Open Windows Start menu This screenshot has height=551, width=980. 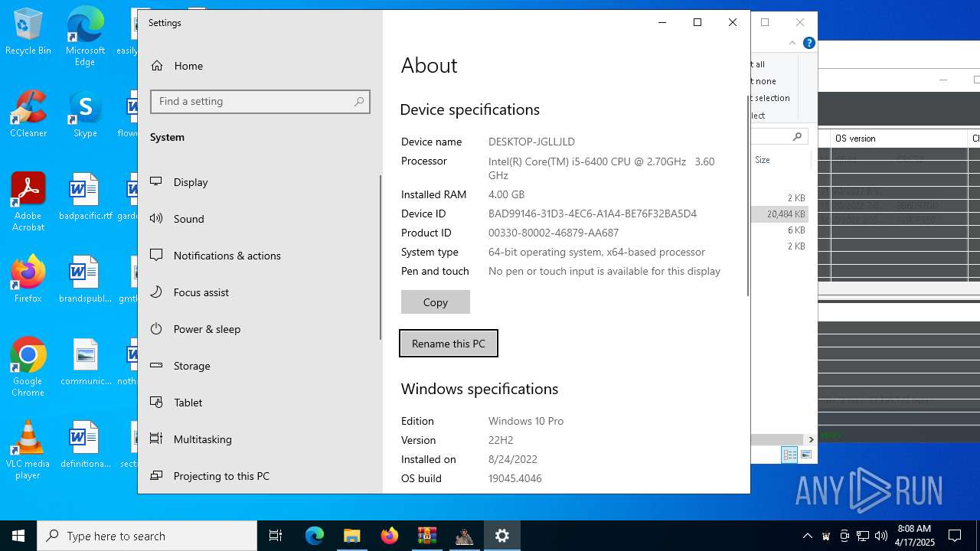point(18,536)
